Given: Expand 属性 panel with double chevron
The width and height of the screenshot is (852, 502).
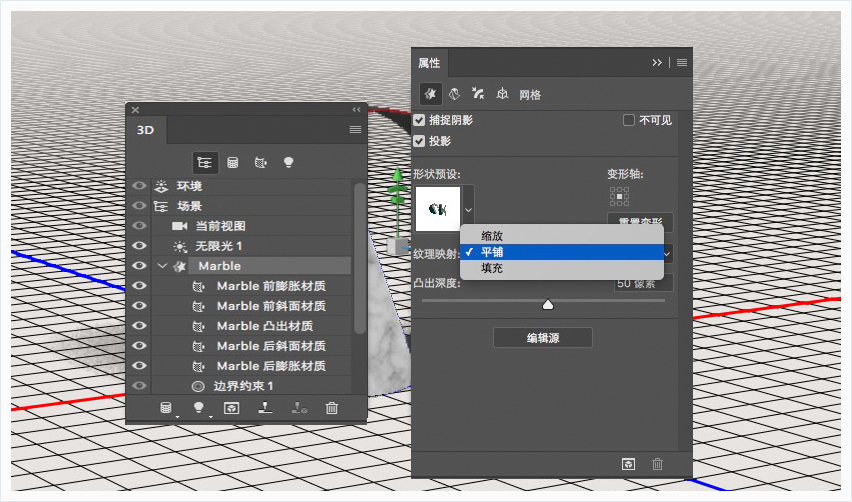Looking at the screenshot, I should click(x=657, y=62).
